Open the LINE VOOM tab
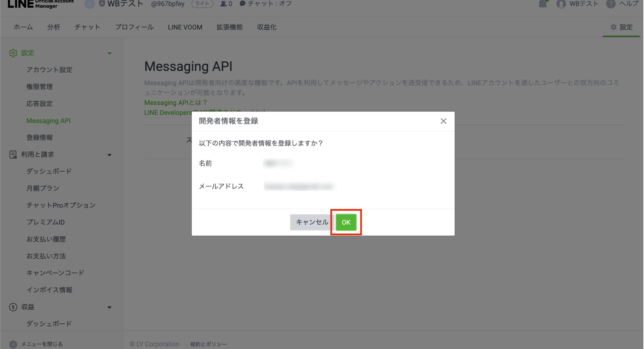644x349 pixels. pyautogui.click(x=185, y=27)
